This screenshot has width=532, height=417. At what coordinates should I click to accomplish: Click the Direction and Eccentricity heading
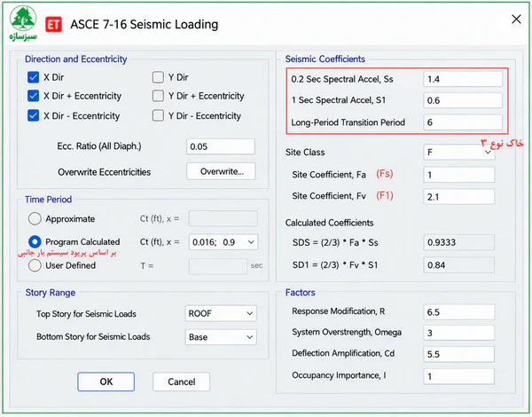point(75,59)
